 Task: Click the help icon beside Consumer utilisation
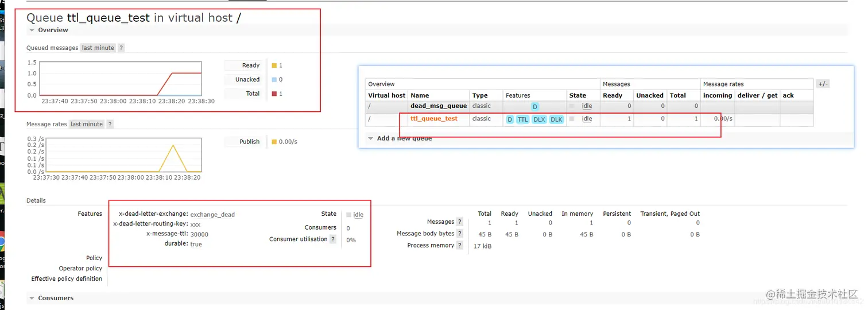(x=333, y=239)
